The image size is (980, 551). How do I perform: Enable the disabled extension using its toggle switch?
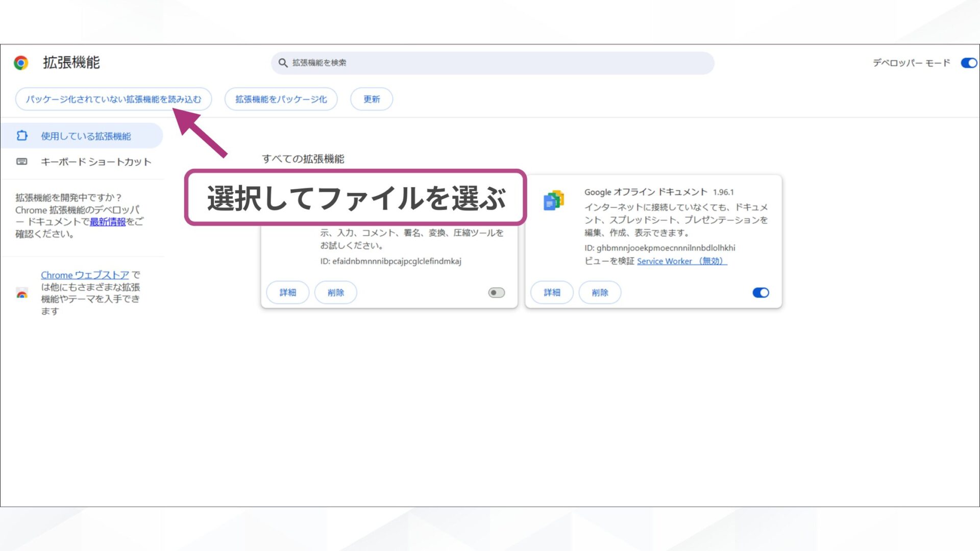coord(495,292)
